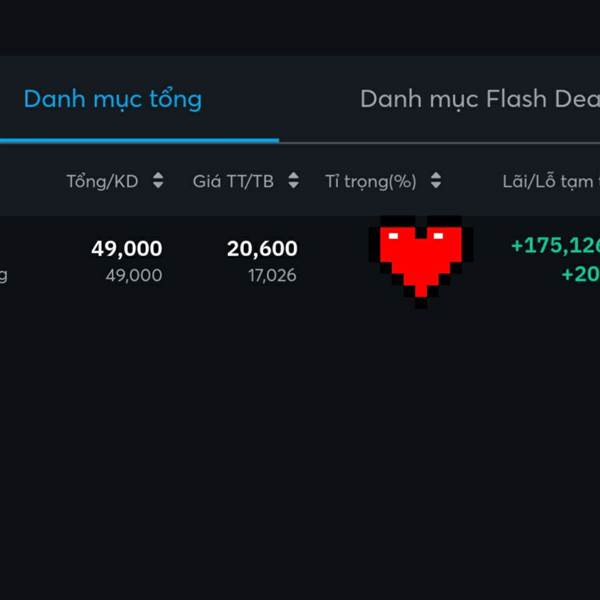Sort by the Tỉ trọng(%) sort arrows

point(436,180)
